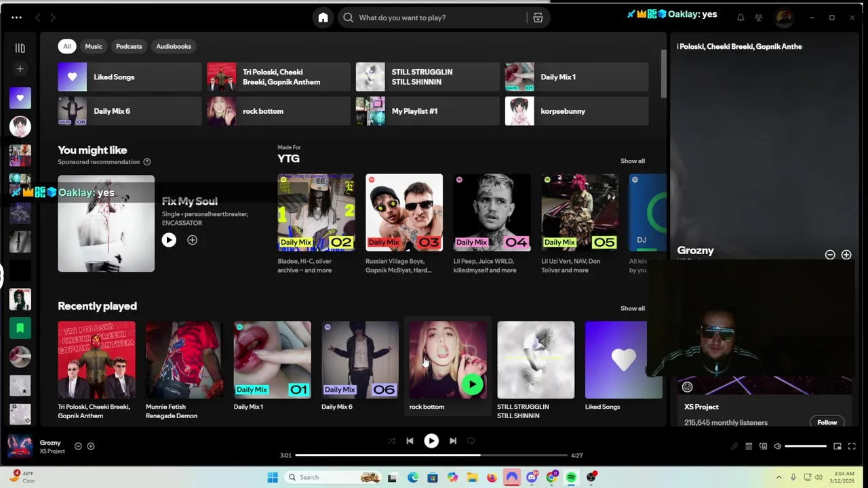Show hidden tray icons chevron
868x488 pixels.
pos(778,477)
